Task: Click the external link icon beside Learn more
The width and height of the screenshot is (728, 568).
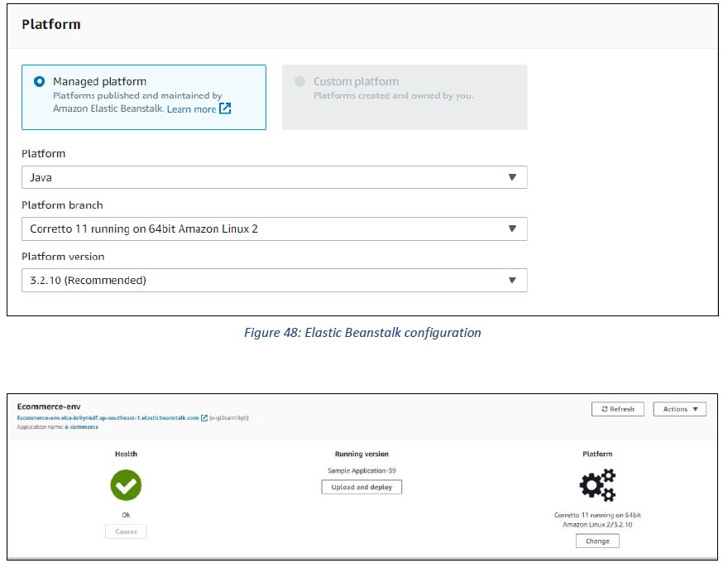Action: pos(225,108)
